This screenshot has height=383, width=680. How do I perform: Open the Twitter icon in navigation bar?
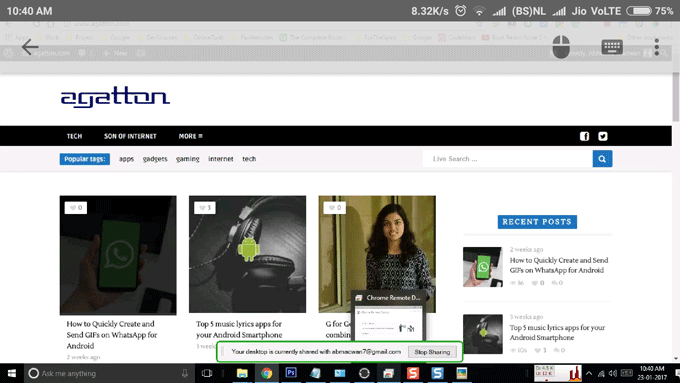(x=602, y=136)
